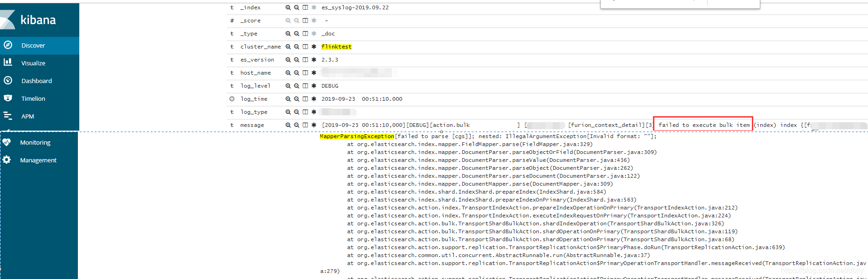Click the highlighted MapperParsingException text
This screenshot has width=868, height=279.
[357, 136]
